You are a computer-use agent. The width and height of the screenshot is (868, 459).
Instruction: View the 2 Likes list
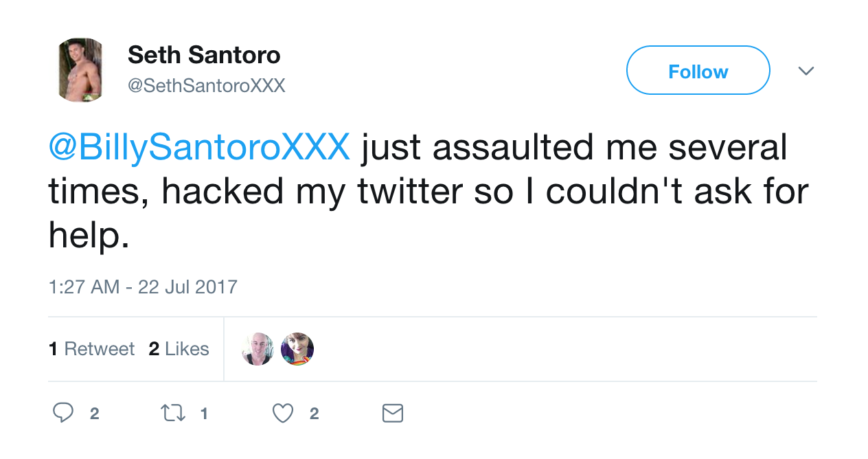179,349
